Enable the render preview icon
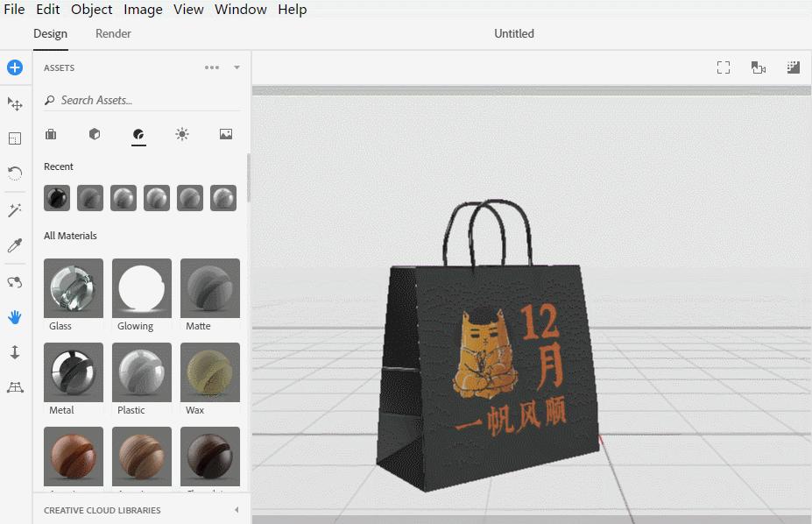 pyautogui.click(x=793, y=67)
